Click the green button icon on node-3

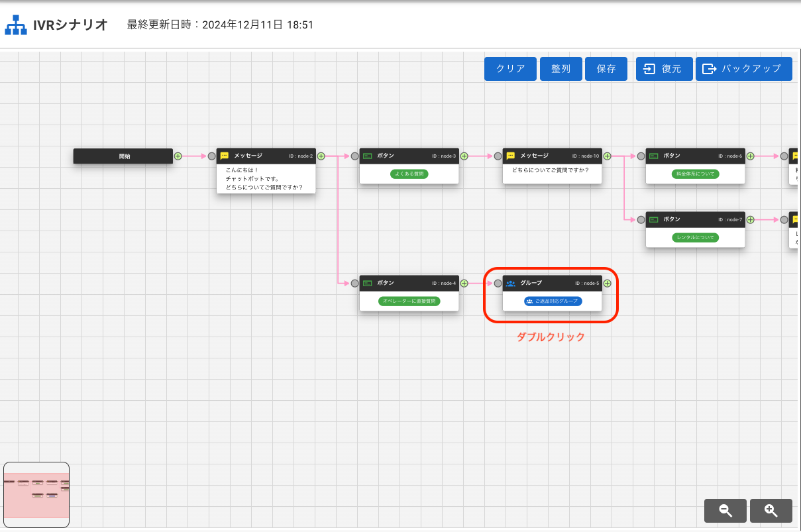368,156
